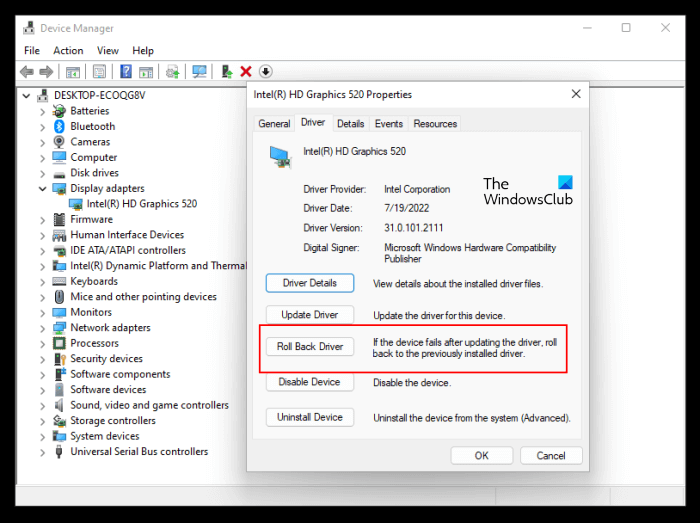Expand the Monitors node

point(42,312)
